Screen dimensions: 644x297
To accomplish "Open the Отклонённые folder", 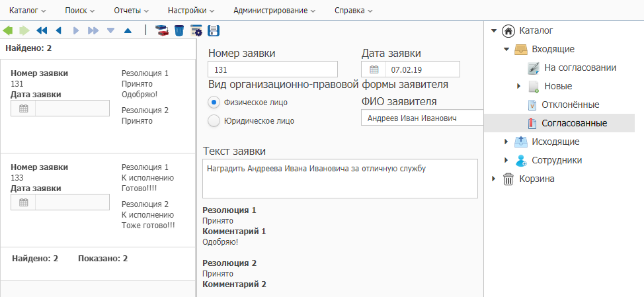I will (x=570, y=105).
